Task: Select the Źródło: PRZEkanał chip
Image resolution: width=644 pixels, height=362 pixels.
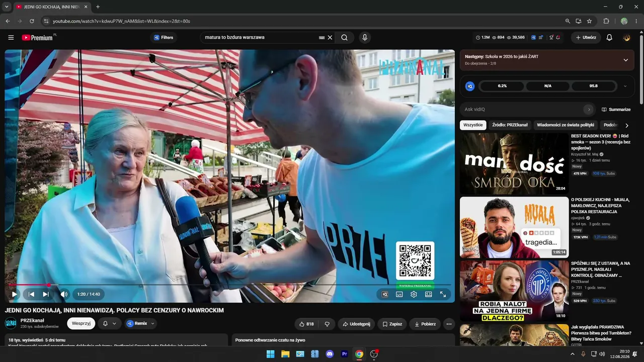Action: click(510, 125)
